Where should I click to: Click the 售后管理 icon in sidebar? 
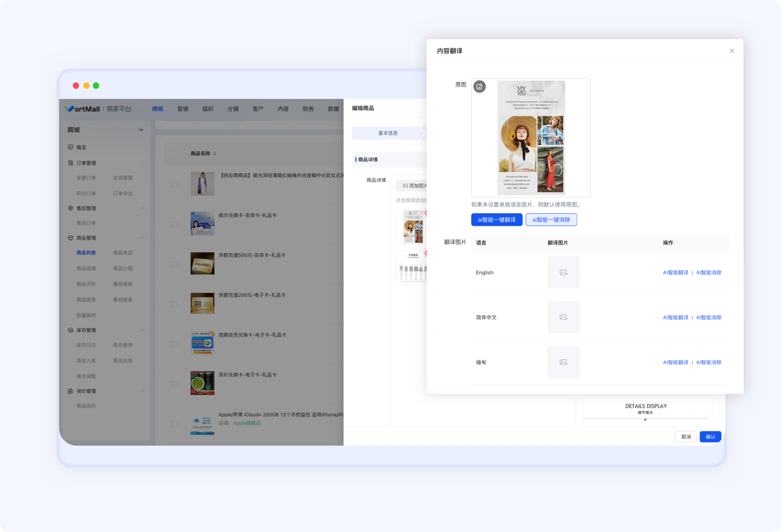[70, 208]
